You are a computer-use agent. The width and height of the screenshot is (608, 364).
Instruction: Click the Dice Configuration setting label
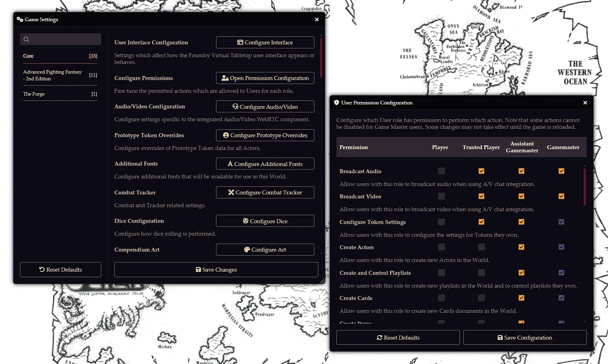click(x=139, y=221)
